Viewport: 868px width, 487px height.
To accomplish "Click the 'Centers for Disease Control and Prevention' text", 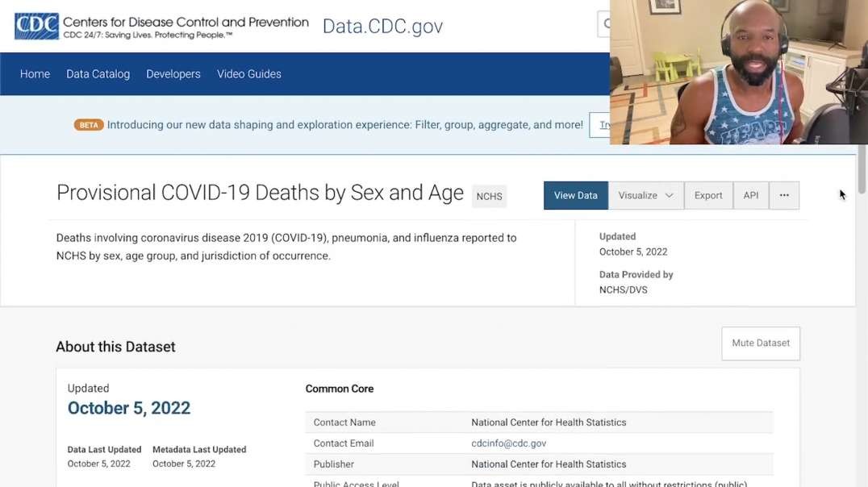I will 186,22.
